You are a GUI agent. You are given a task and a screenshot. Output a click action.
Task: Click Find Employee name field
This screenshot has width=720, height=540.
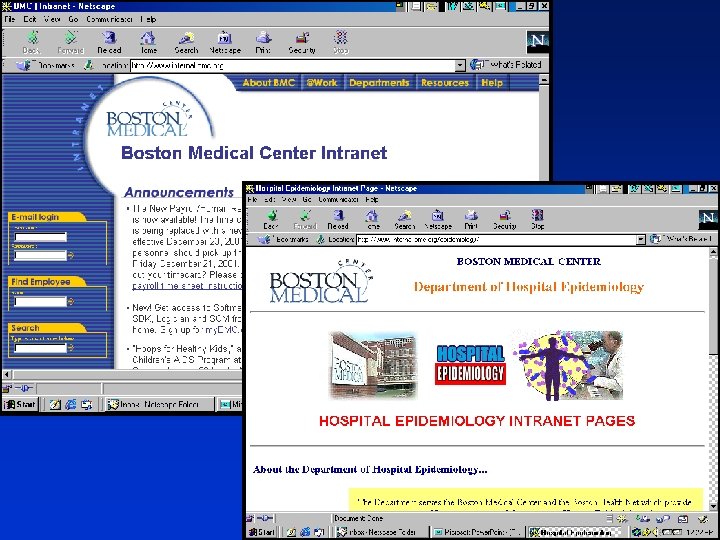40,302
